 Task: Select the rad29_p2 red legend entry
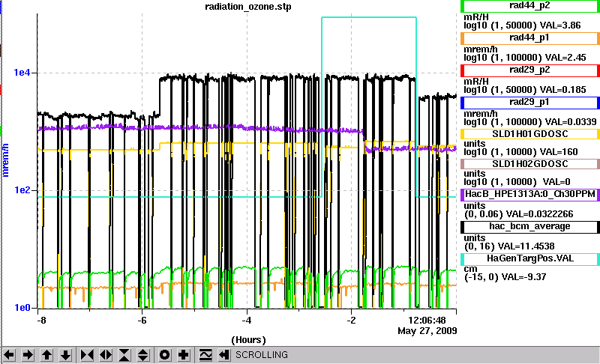tap(530, 70)
